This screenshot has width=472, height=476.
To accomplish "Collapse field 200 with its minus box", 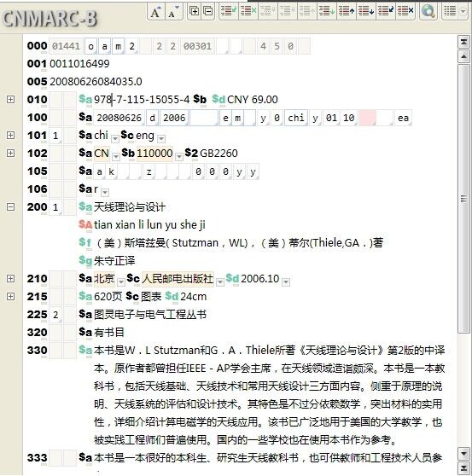I will point(10,206).
